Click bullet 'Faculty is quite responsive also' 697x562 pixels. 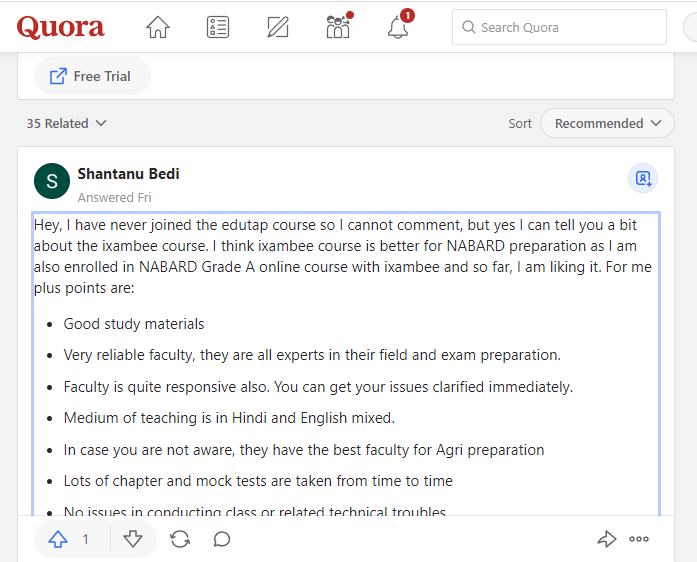coord(318,387)
